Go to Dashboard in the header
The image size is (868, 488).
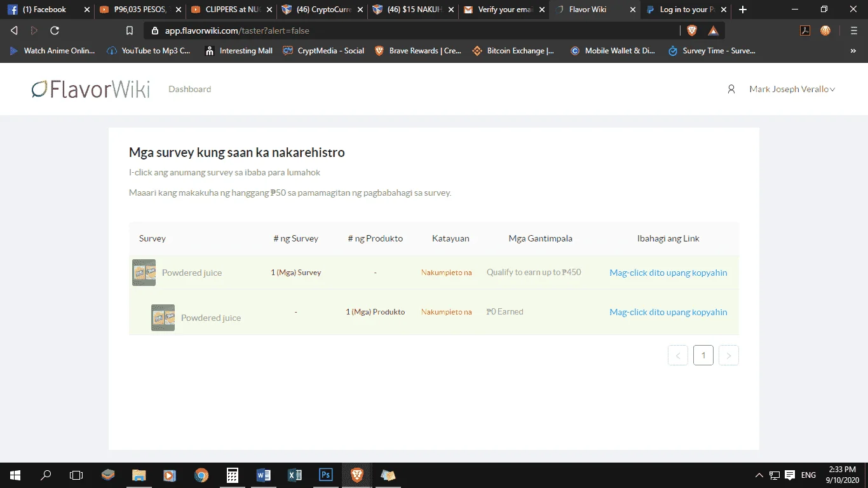(189, 90)
